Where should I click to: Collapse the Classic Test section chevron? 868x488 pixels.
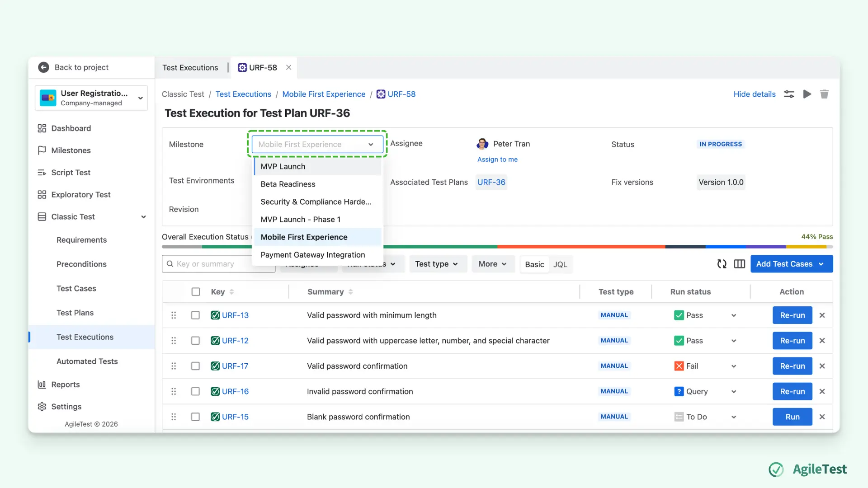point(144,217)
